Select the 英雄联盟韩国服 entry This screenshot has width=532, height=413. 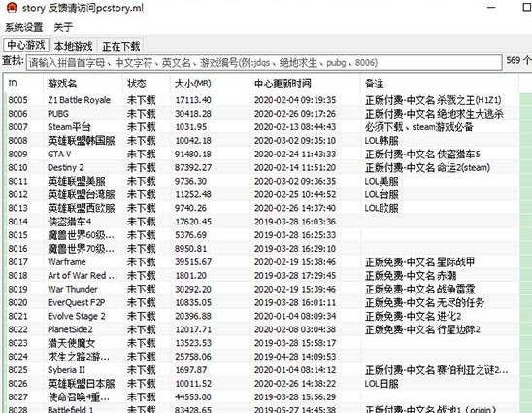[x=261, y=140]
